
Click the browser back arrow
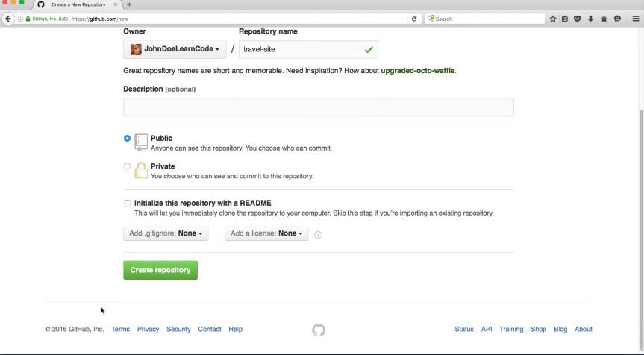tap(9, 19)
